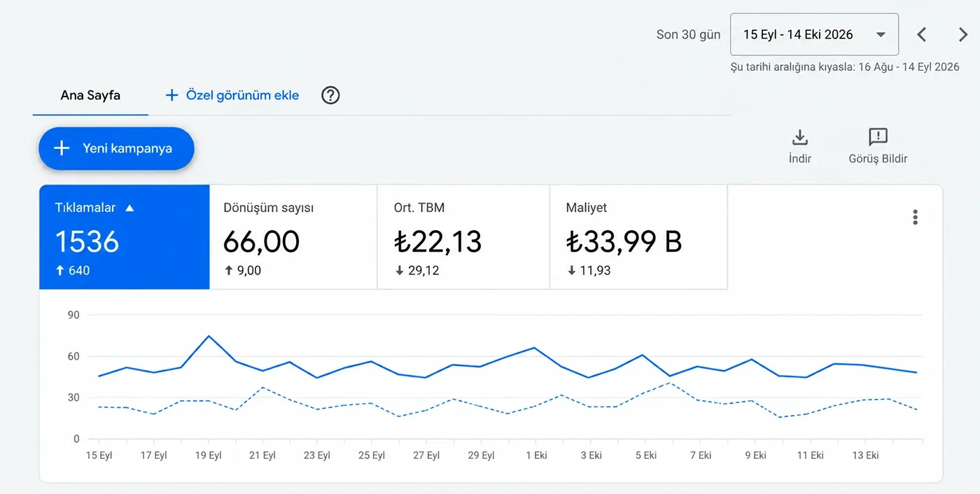Image resolution: width=980 pixels, height=494 pixels.
Task: Open the help question mark icon
Action: tap(330, 95)
